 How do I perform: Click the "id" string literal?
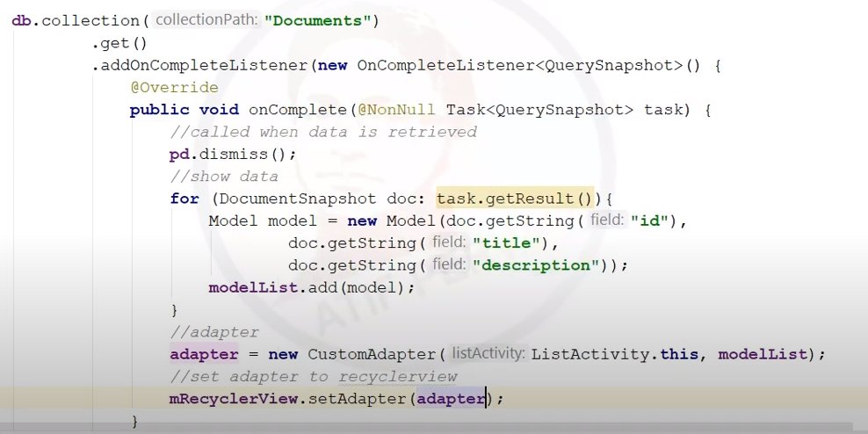(650, 221)
